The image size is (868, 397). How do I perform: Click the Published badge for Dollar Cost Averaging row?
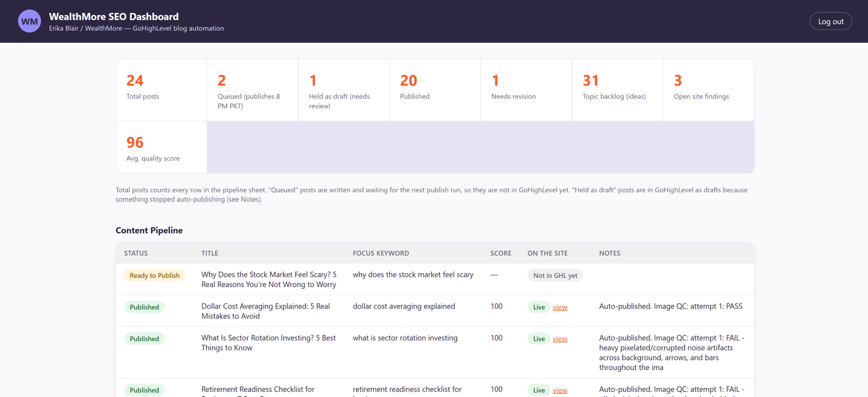coord(144,307)
